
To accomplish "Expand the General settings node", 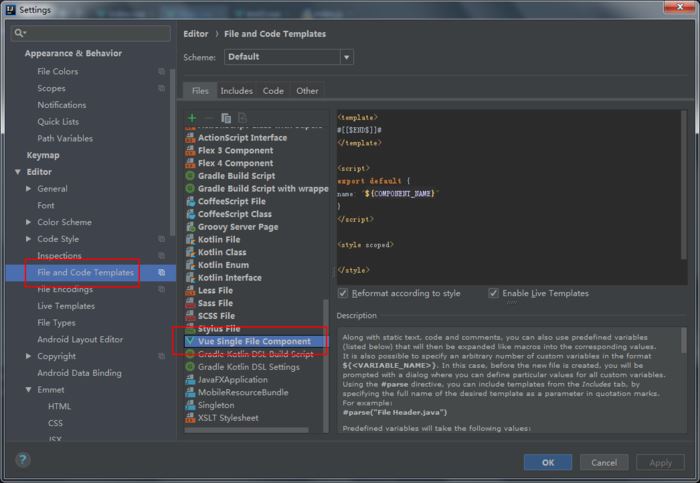I will (x=29, y=189).
